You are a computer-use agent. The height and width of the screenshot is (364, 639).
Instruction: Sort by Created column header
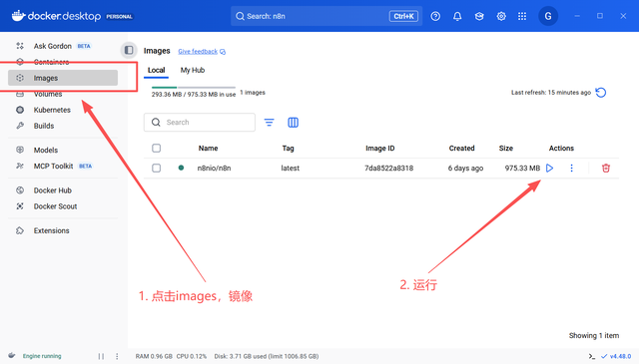click(461, 149)
